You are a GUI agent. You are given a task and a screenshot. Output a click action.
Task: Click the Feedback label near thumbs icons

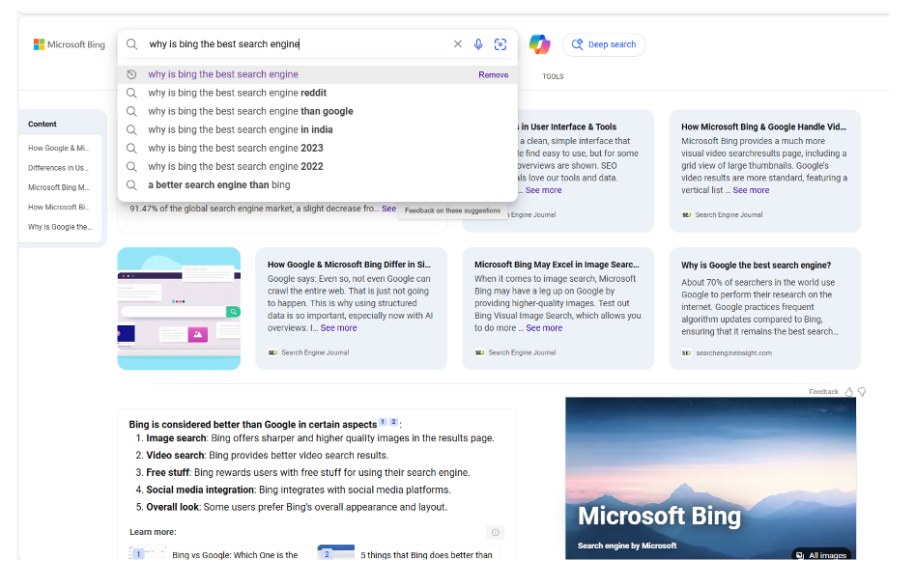point(823,392)
